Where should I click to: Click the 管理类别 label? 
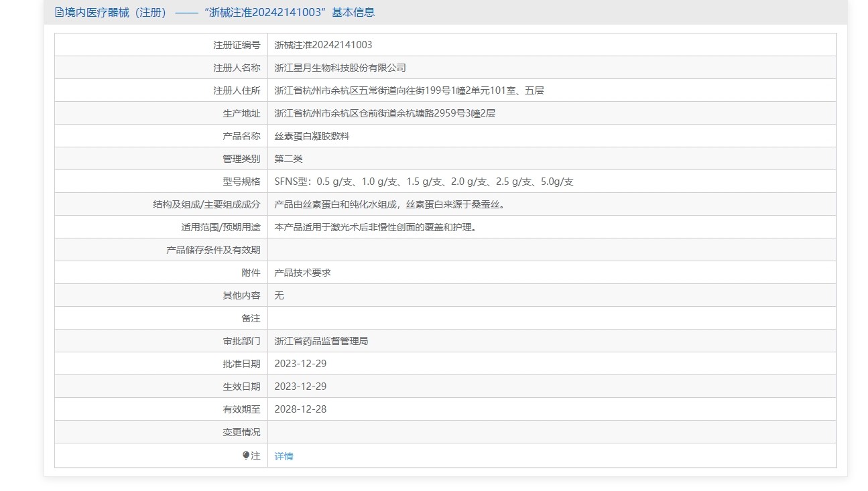(241, 159)
